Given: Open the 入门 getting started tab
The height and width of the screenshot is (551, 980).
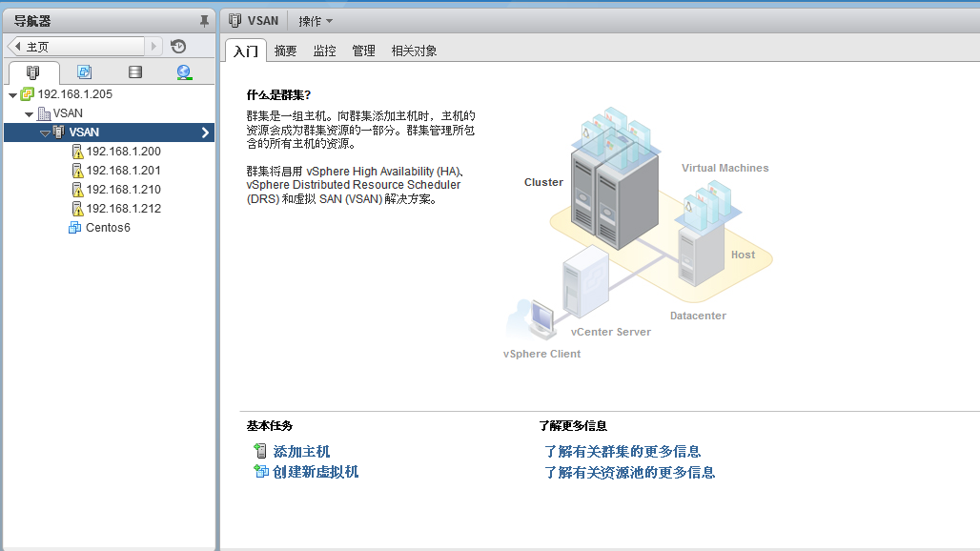Looking at the screenshot, I should (x=246, y=51).
